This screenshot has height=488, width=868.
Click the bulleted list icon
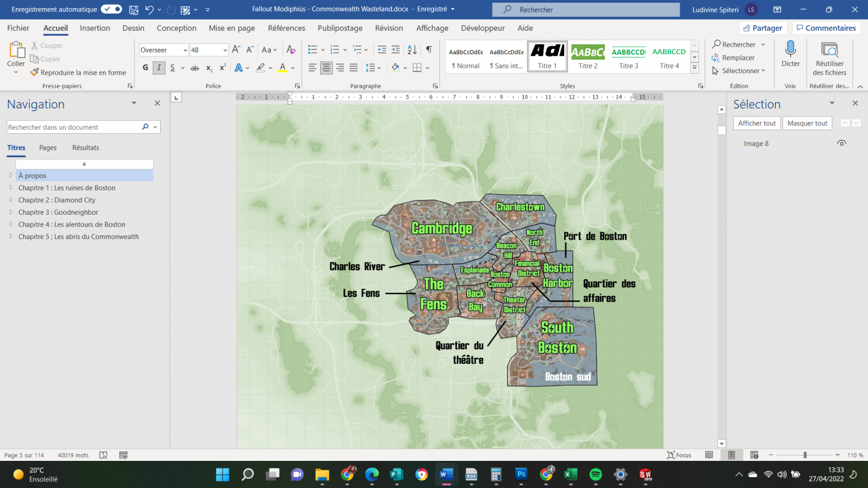coord(312,50)
